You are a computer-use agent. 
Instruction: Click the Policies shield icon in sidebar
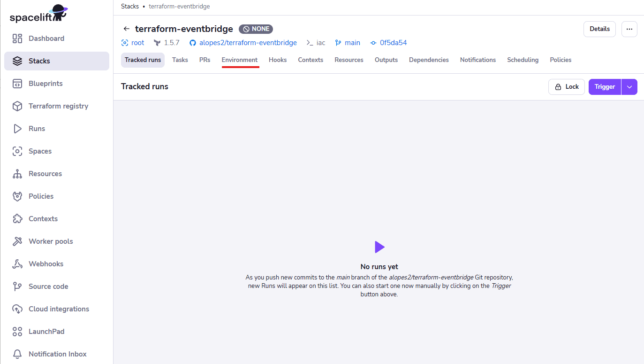tap(17, 196)
